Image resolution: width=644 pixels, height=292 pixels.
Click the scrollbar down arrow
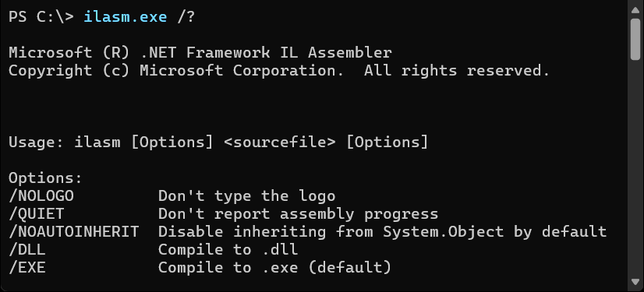(635, 282)
